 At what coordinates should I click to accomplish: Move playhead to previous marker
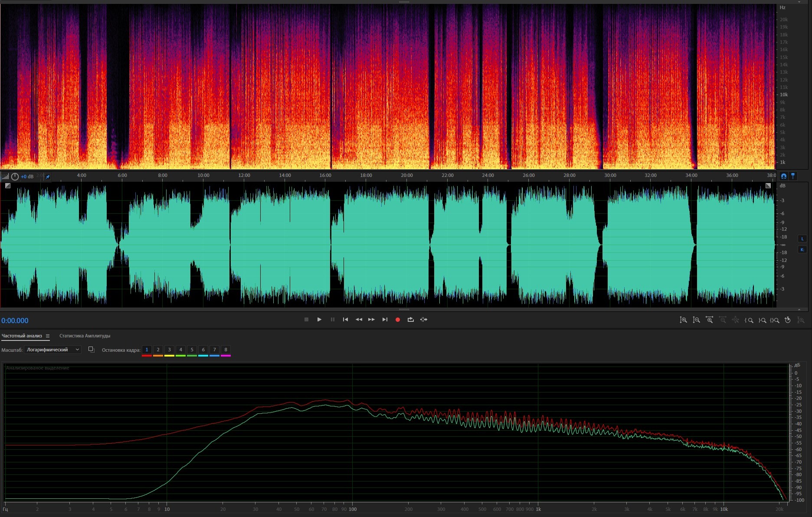(x=345, y=320)
